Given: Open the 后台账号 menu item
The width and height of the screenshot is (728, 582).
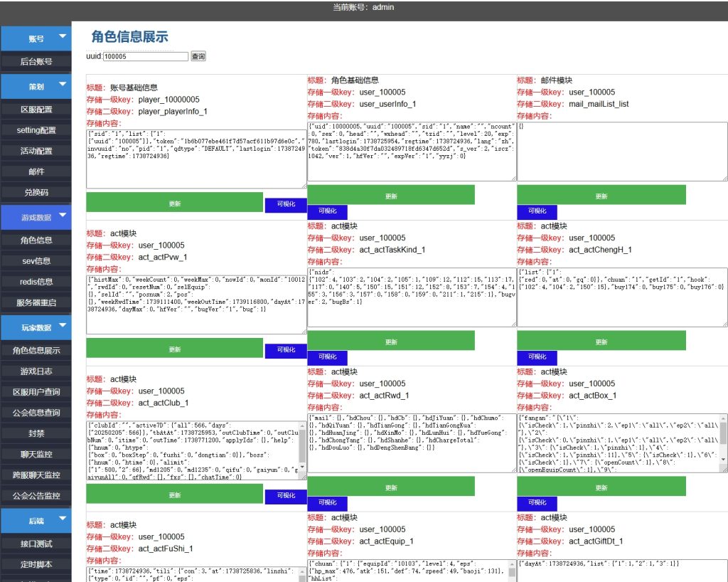Looking at the screenshot, I should point(36,62).
